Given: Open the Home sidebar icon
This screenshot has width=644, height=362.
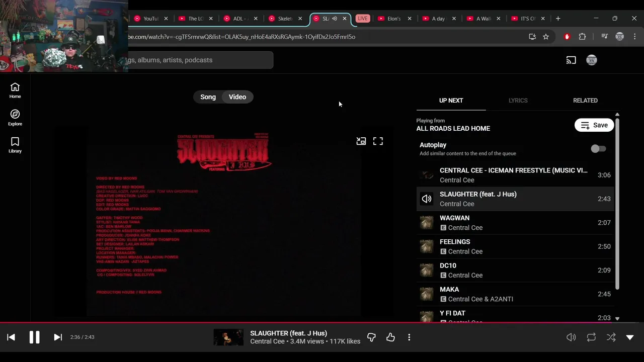Looking at the screenshot, I should click(15, 90).
